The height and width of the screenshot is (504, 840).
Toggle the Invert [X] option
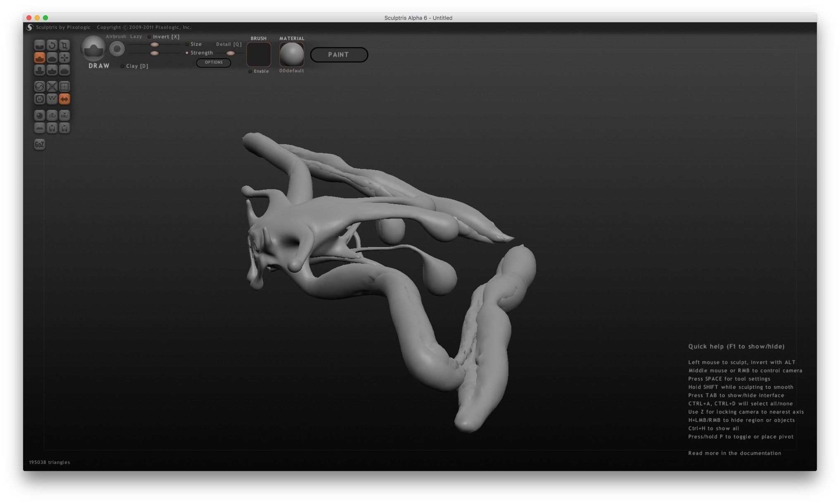pos(164,37)
